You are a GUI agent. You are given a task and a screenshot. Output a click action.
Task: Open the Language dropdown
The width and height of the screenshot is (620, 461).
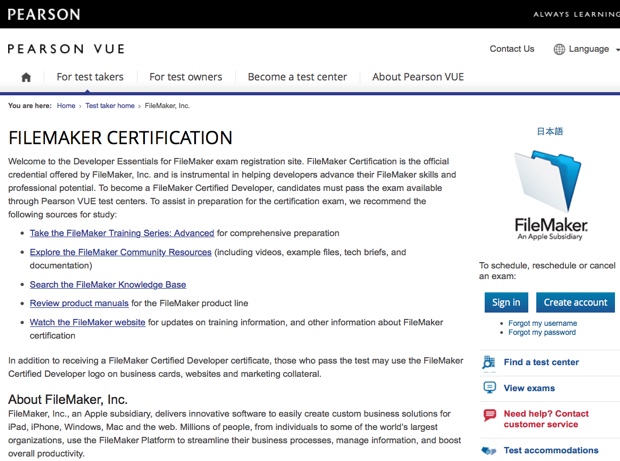[587, 49]
